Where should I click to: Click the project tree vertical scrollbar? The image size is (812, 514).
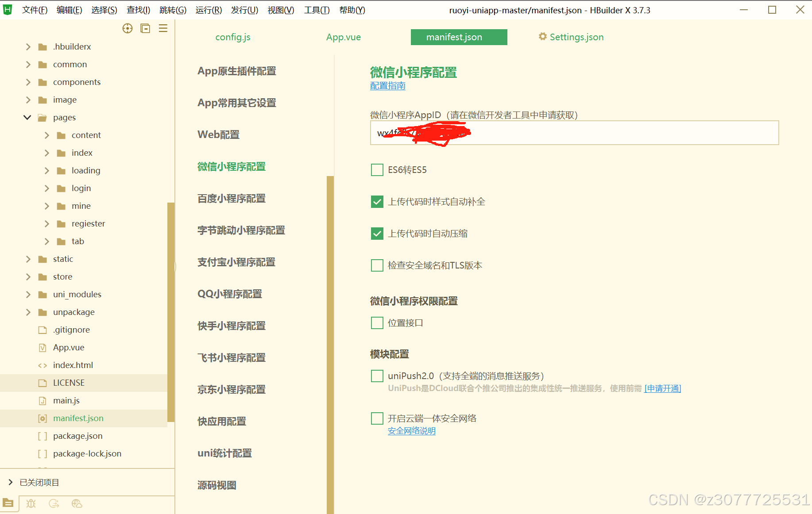point(171,312)
